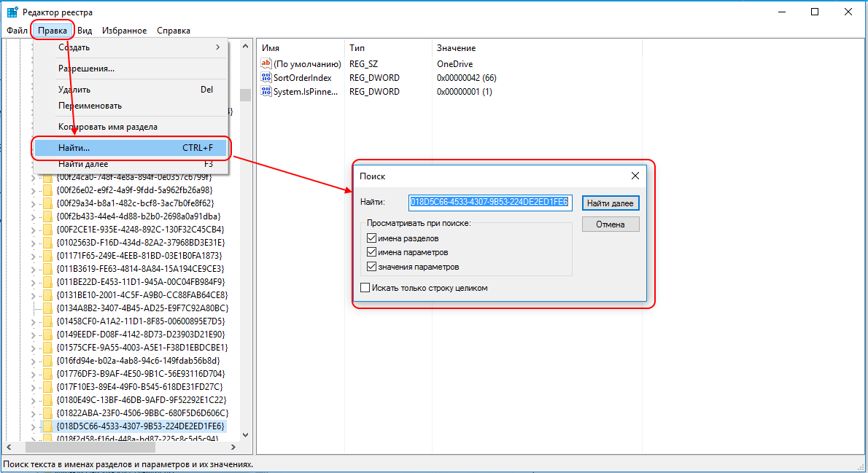Screen dimensions: 868x473
Task: Uncheck 'имена параметров' search option
Action: [x=371, y=252]
